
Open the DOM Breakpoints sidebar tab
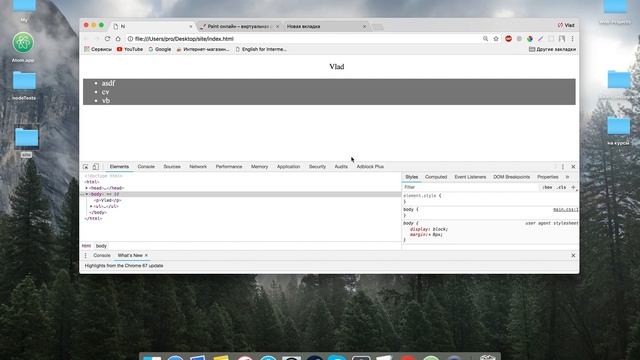[511, 177]
